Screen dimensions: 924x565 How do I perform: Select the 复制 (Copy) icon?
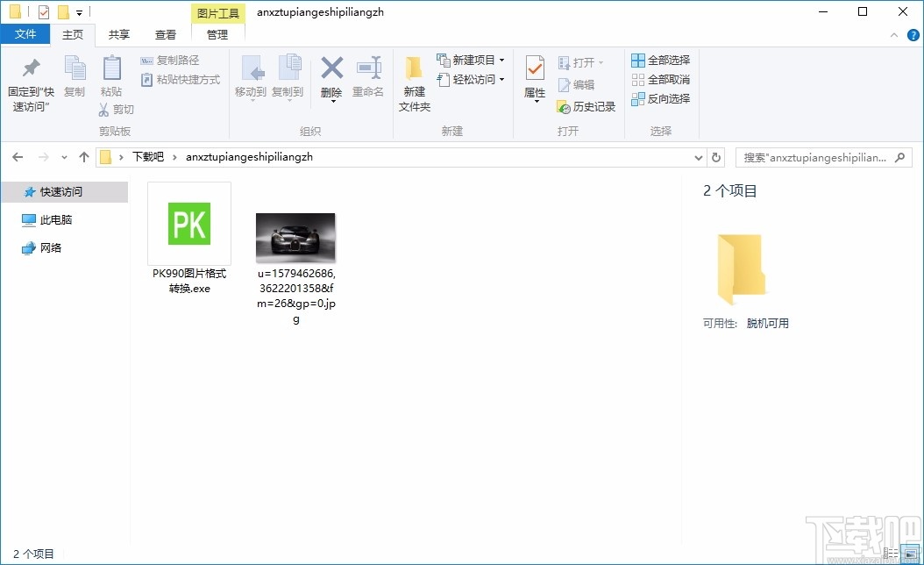75,79
